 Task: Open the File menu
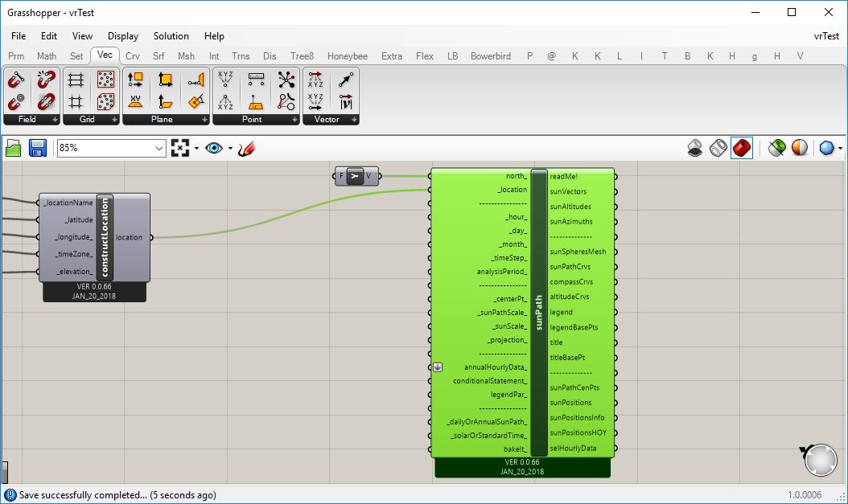pyautogui.click(x=19, y=36)
